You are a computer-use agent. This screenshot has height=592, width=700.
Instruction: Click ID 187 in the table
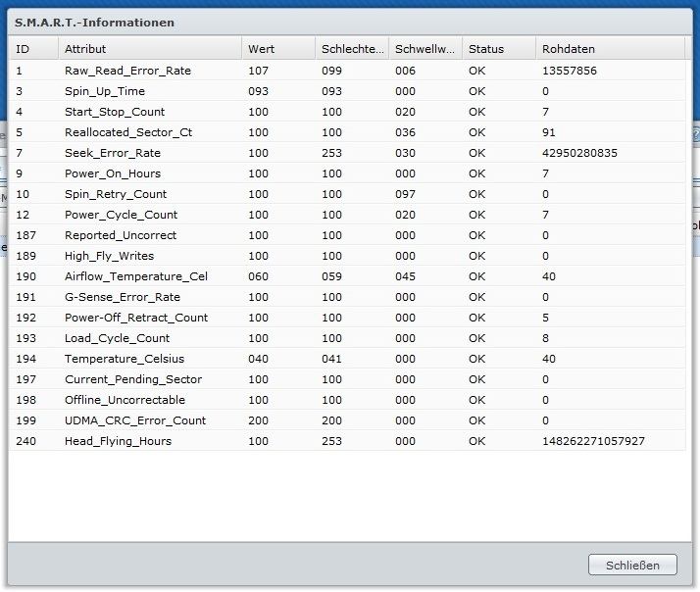click(25, 235)
